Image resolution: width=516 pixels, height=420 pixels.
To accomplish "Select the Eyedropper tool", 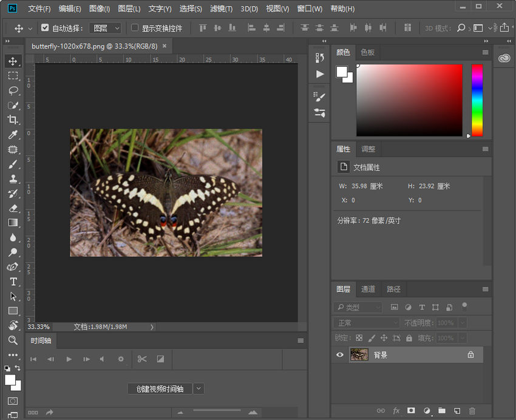I will tap(13, 135).
